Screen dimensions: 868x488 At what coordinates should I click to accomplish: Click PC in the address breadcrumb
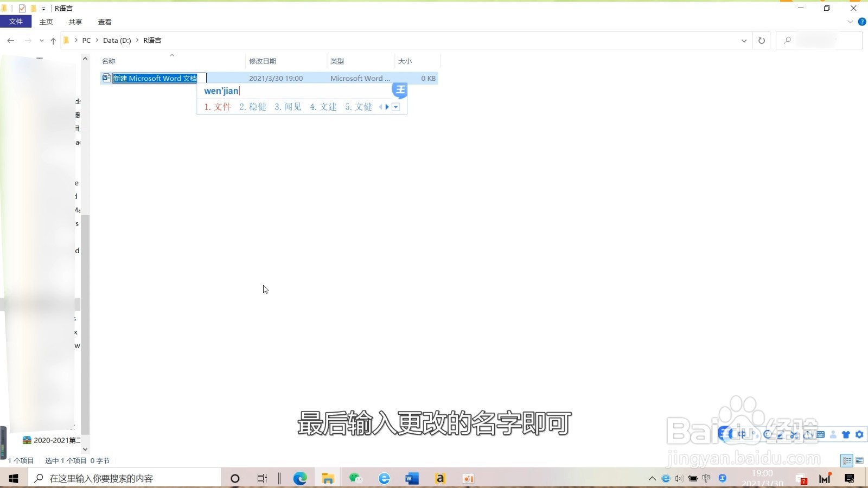coord(86,41)
